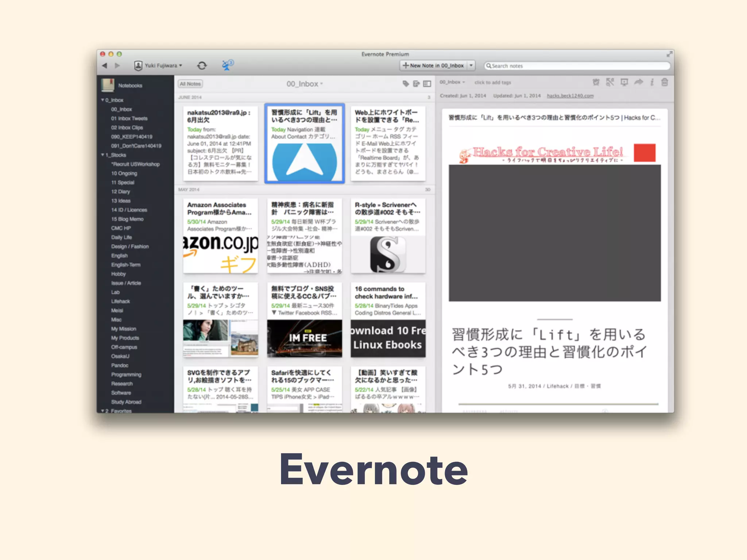Screen dimensions: 747x560
Task: Open the New Note dropdown arrow
Action: (x=471, y=66)
